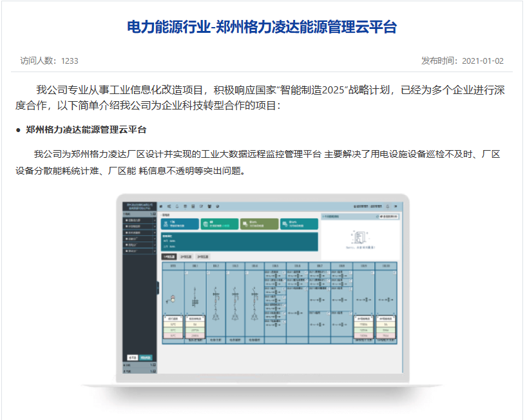
Task: Click the battery icon on the olive consumption card
Action: point(243,223)
